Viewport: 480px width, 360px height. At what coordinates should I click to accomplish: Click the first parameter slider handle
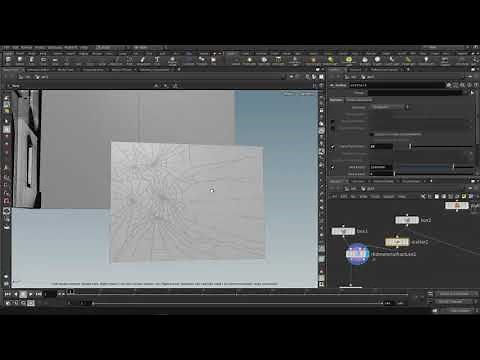410,146
